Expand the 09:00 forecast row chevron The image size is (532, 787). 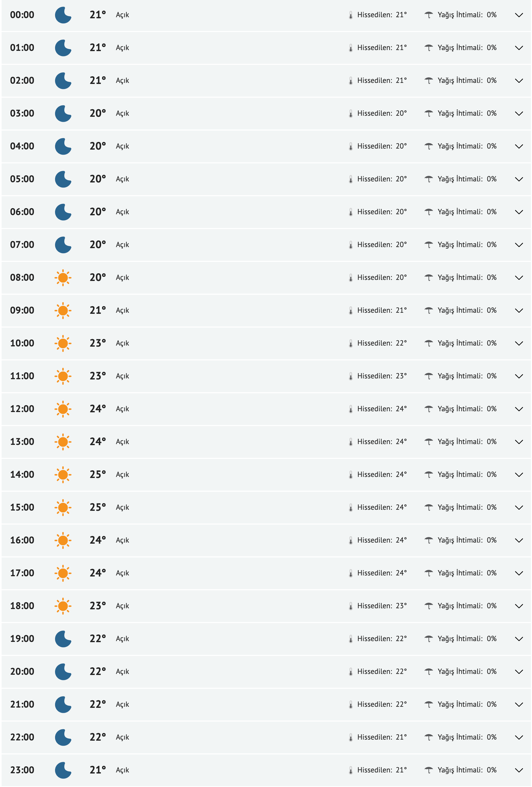pyautogui.click(x=519, y=311)
